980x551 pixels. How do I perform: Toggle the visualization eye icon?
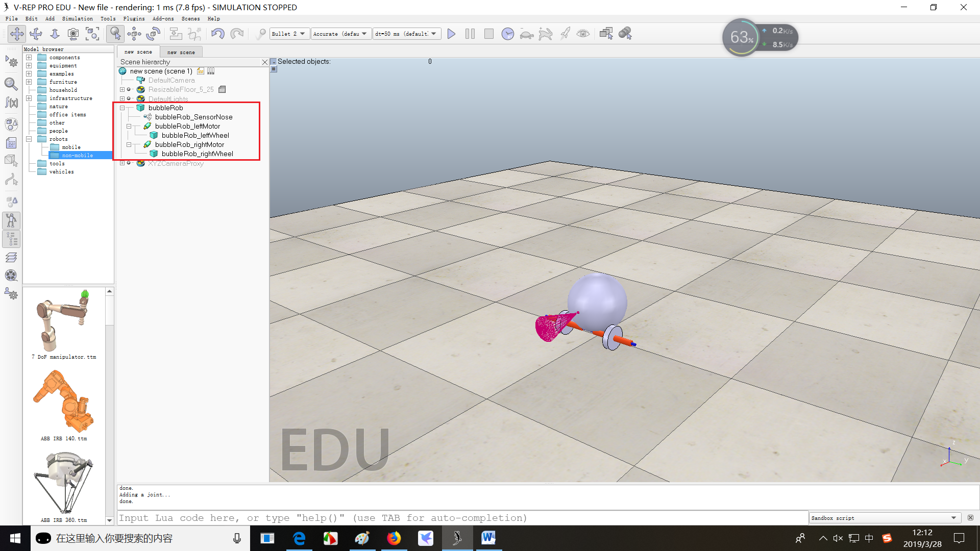[583, 34]
